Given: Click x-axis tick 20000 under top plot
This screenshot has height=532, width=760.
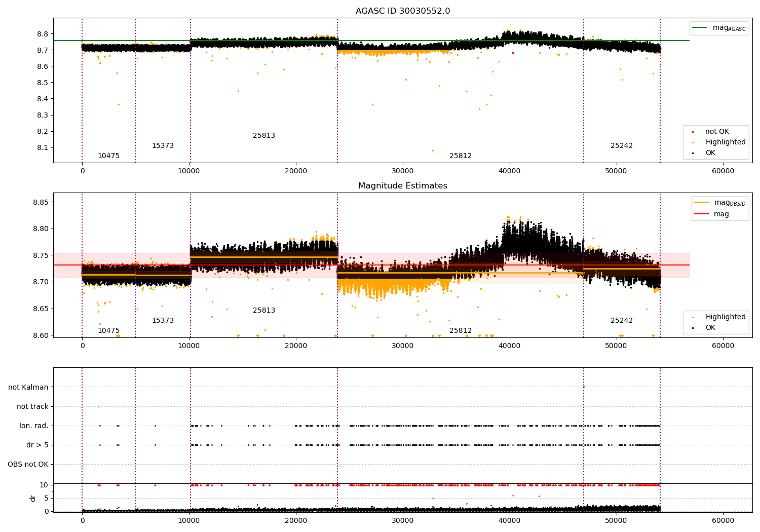Looking at the screenshot, I should [x=296, y=171].
